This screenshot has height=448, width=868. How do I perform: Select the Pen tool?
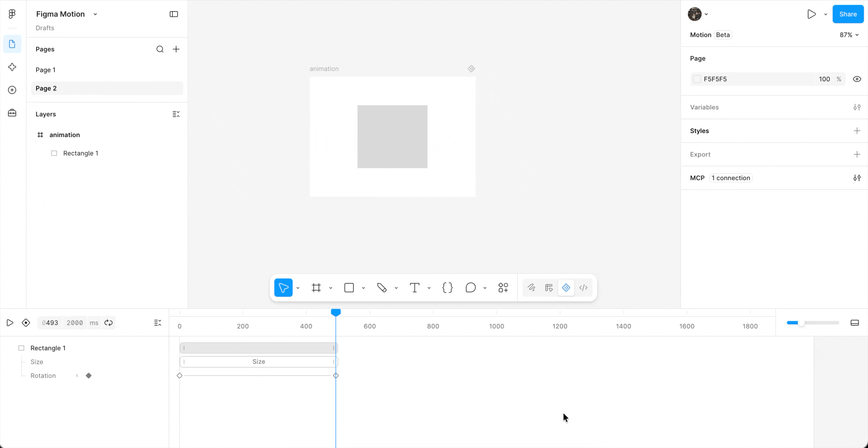(x=382, y=288)
